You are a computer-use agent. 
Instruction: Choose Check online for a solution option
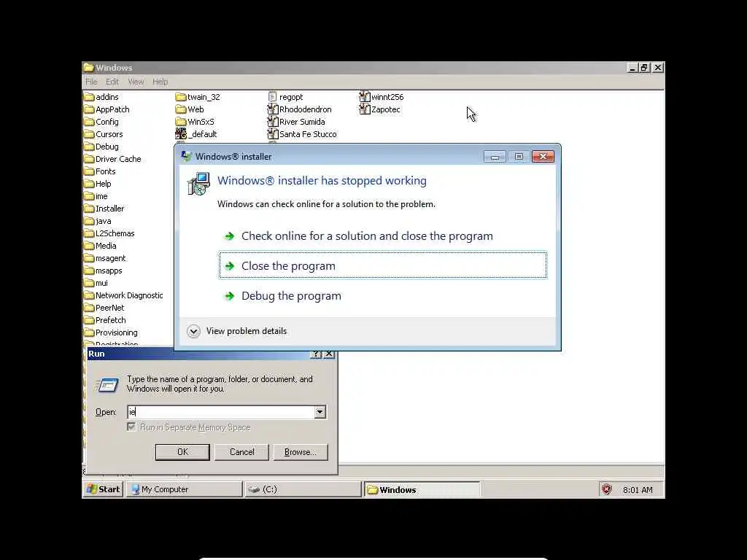pos(383,236)
